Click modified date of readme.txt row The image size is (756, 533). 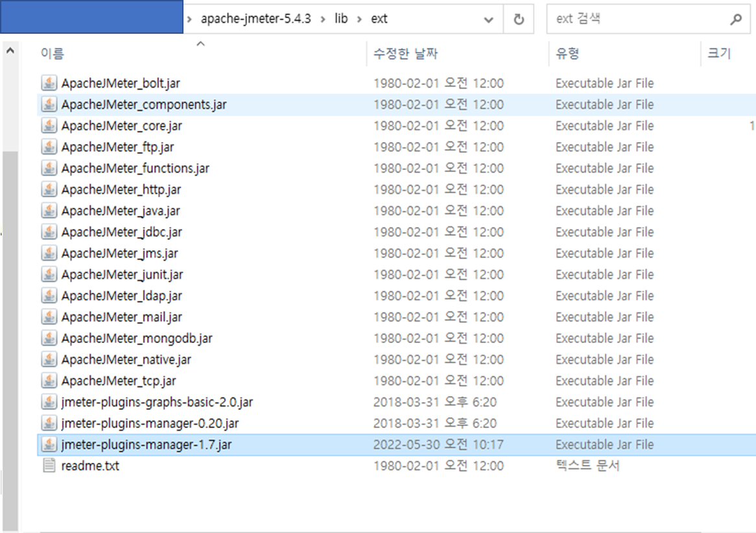438,466
